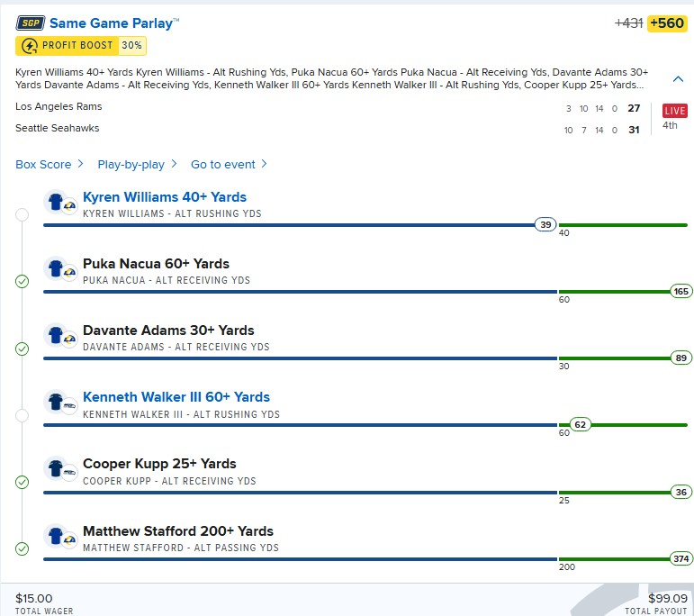
Task: Click Matthew Stafford jersey icon
Action: 58,537
